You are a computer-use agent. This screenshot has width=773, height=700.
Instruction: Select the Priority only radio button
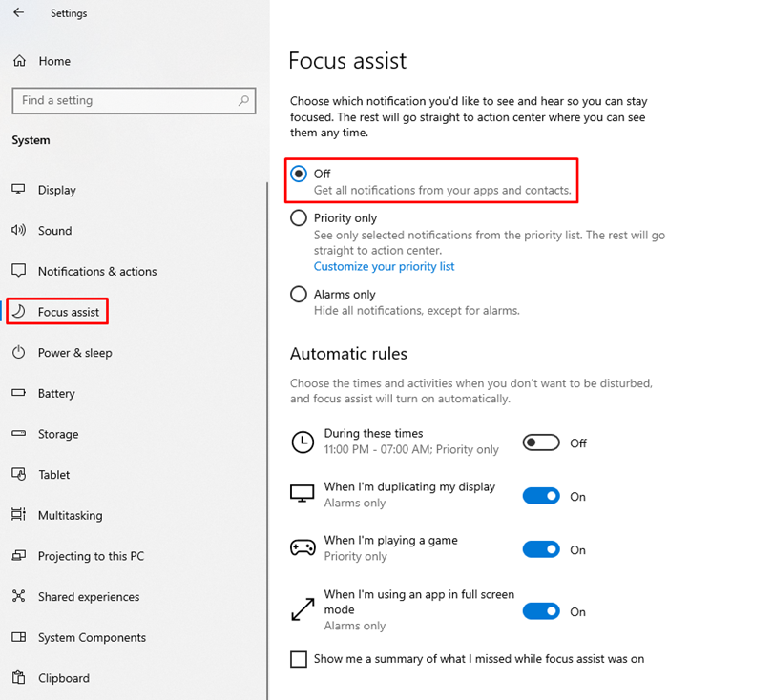tap(299, 217)
